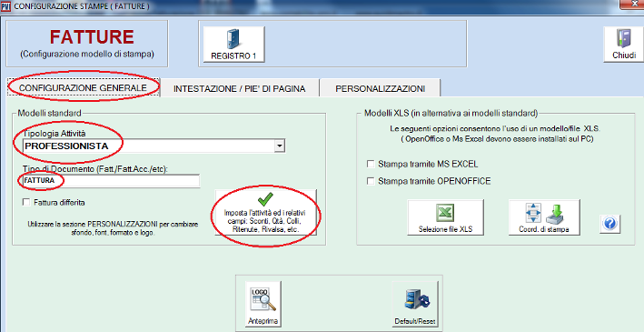
Task: Check Stampa tramite MS EXCEL option
Action: click(x=371, y=164)
